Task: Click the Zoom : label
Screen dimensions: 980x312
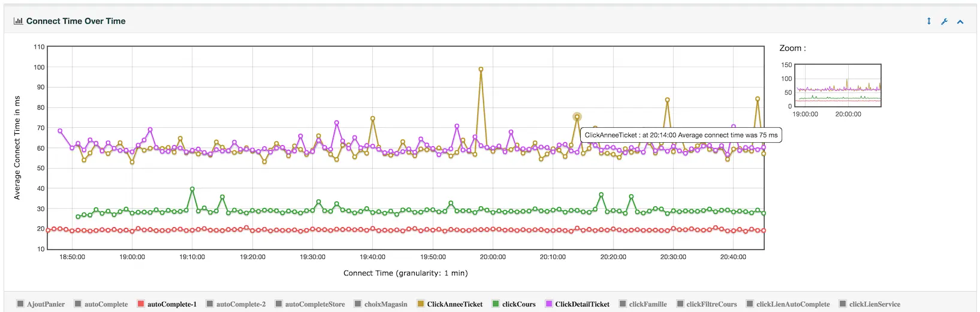Action: pyautogui.click(x=792, y=48)
